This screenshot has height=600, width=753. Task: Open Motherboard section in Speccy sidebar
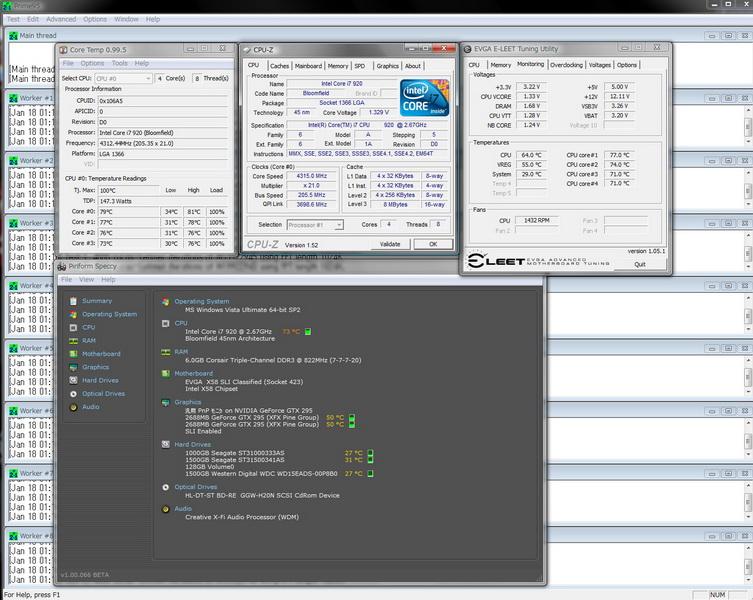click(x=100, y=354)
